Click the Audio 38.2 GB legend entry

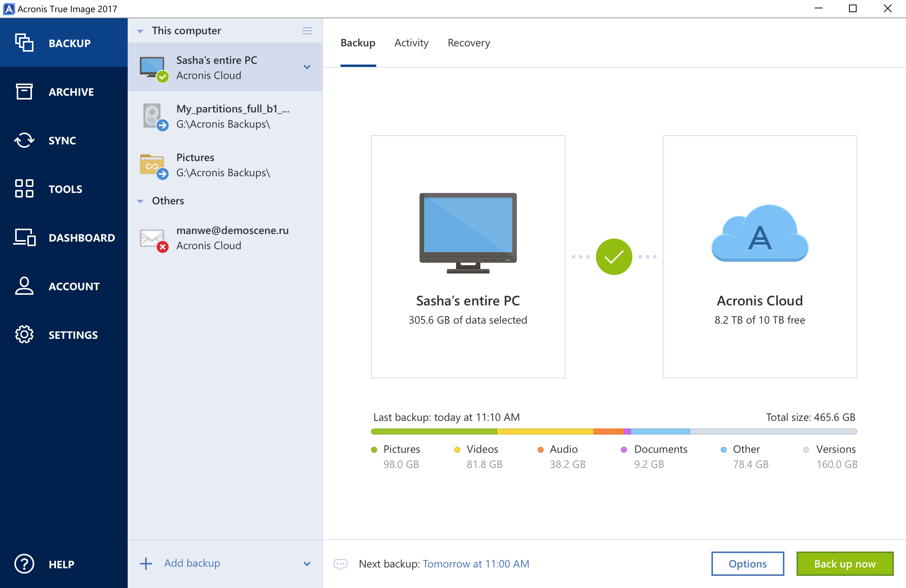561,457
